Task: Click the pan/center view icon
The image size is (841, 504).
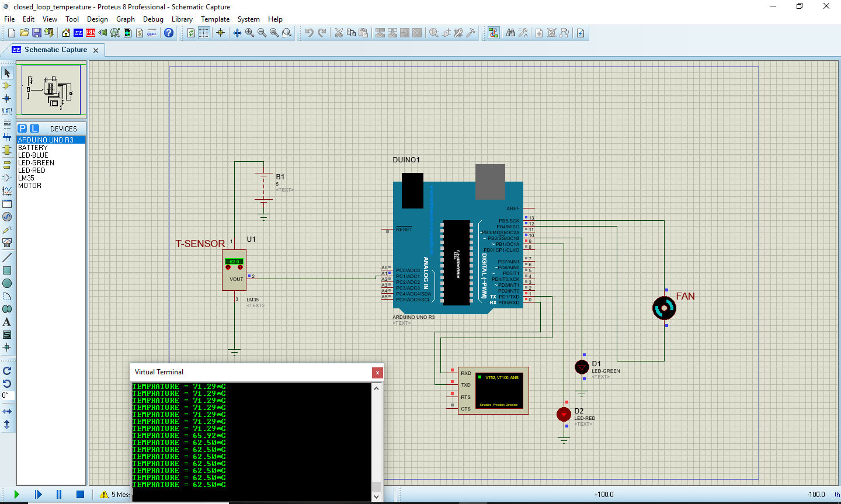Action: [x=237, y=33]
